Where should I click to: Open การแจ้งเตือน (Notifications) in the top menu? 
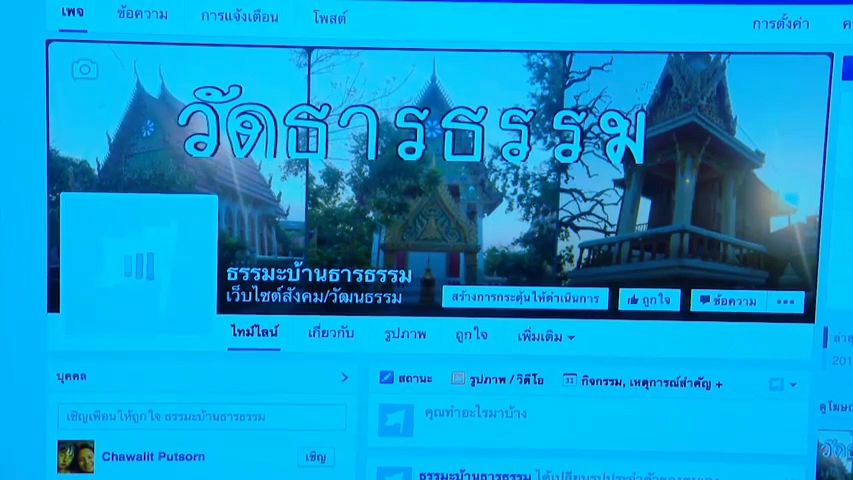point(240,16)
